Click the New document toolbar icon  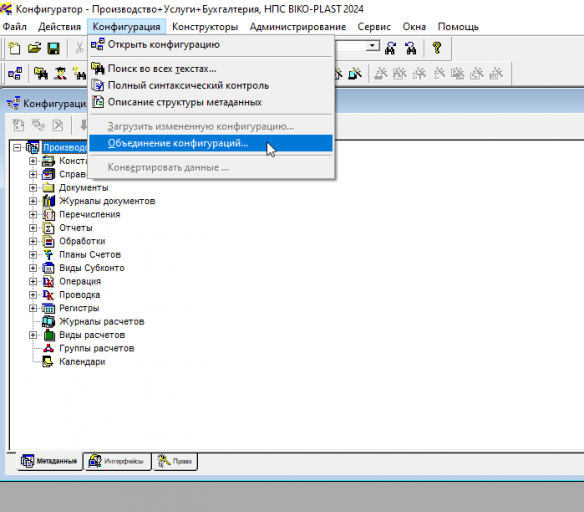coord(15,48)
